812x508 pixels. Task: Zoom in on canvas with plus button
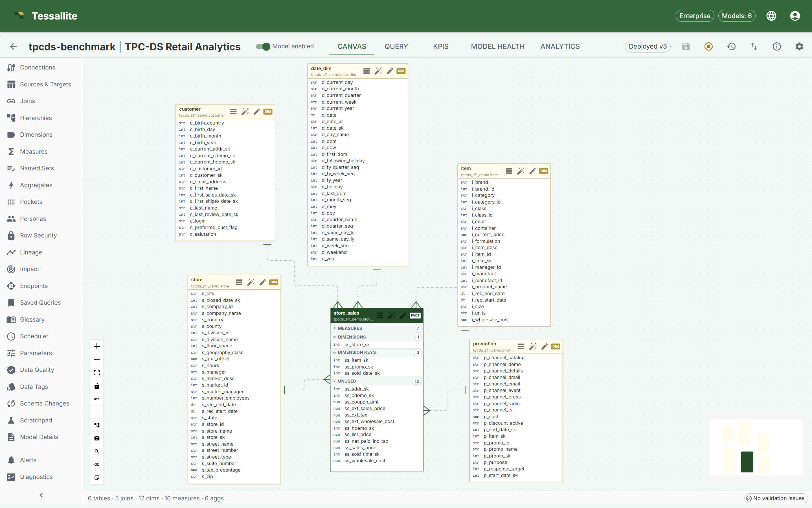pos(97,346)
